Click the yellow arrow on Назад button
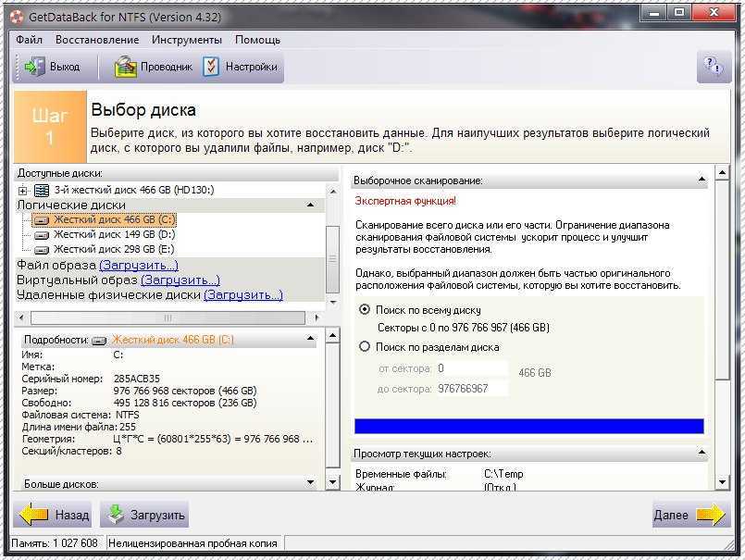745x560 pixels. [x=33, y=515]
